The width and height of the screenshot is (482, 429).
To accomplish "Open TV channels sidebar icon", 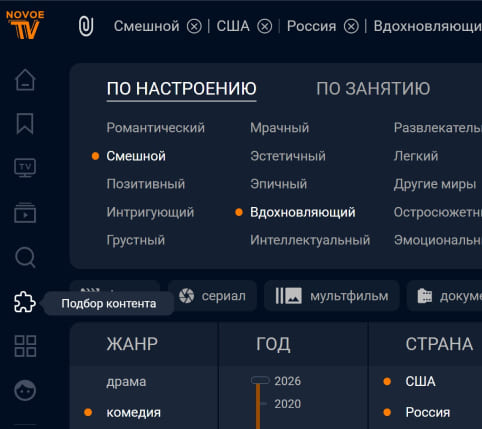I will (x=25, y=168).
